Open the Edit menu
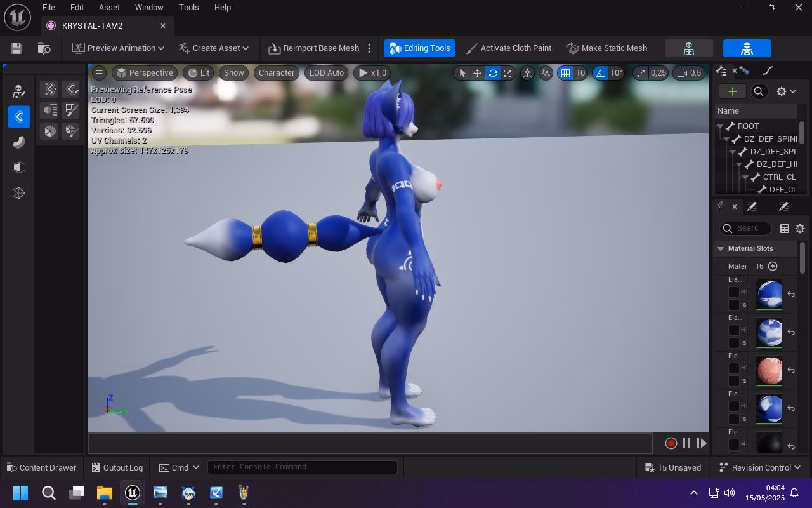This screenshot has width=812, height=508. [x=77, y=8]
